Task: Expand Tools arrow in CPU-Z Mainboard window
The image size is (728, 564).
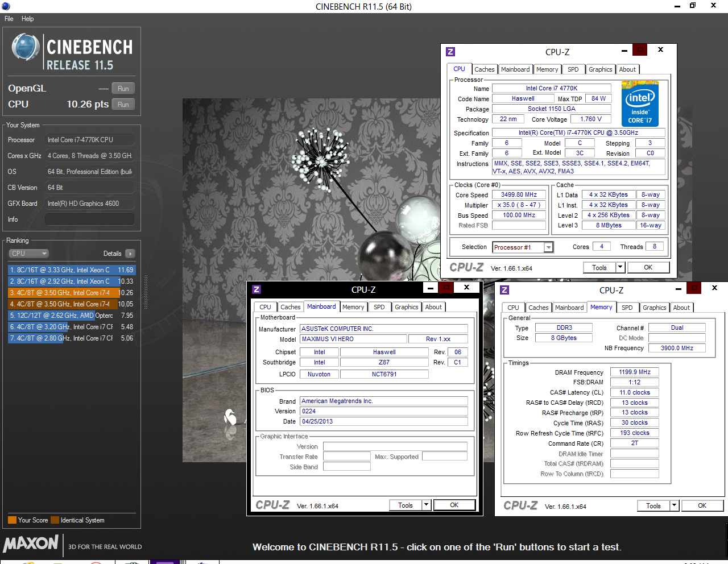Action: (x=427, y=505)
